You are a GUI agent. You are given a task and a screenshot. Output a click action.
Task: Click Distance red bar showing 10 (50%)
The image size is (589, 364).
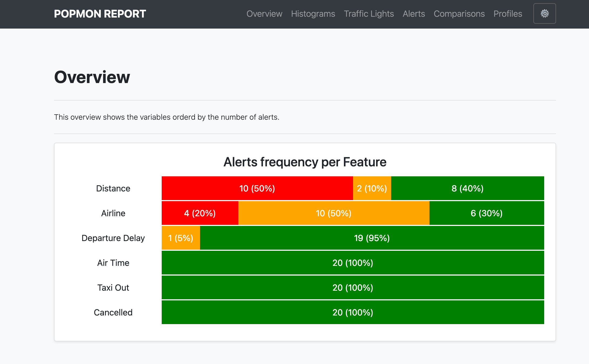coord(257,188)
